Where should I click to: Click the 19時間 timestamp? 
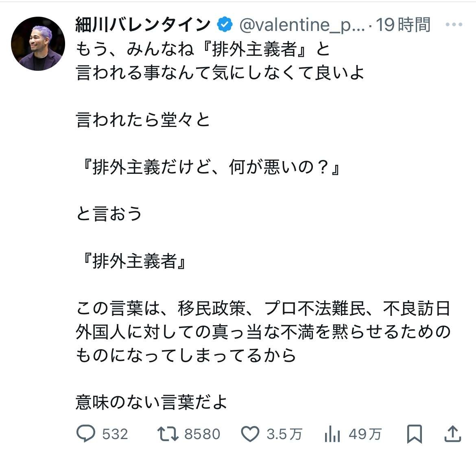(403, 25)
